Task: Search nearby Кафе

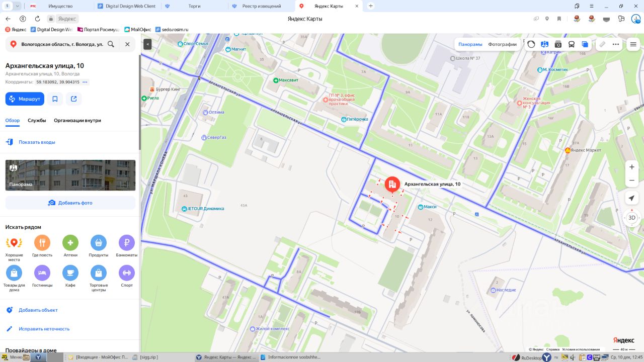Action: 70,277
